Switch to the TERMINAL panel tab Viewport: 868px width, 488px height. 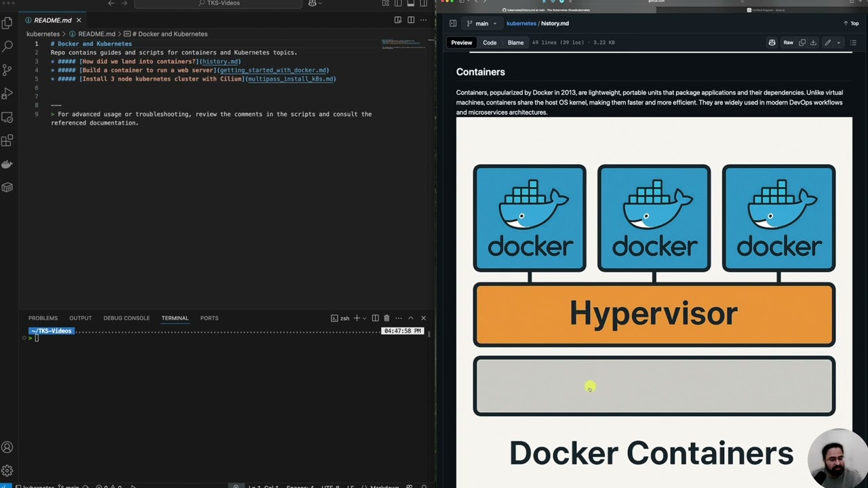[x=175, y=318]
